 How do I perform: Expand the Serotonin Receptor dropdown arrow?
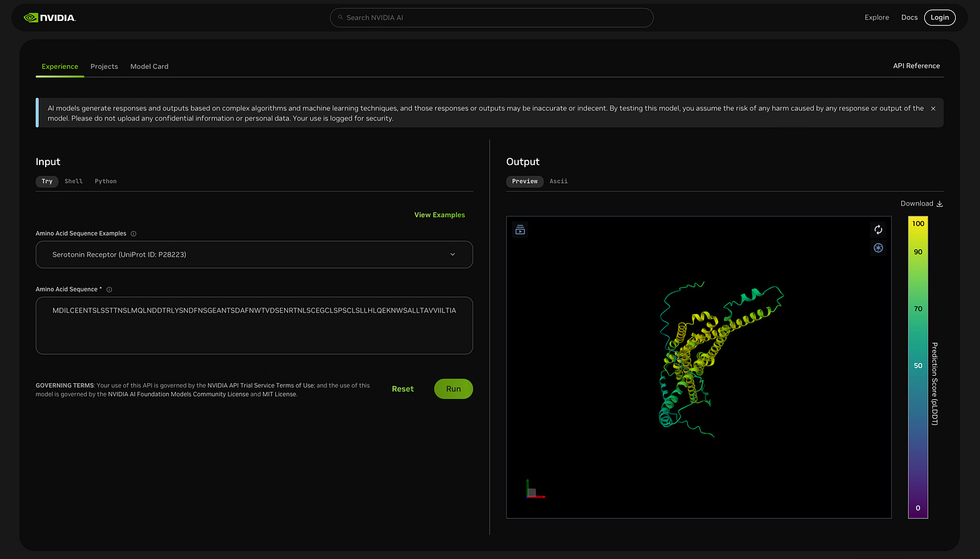pos(452,255)
